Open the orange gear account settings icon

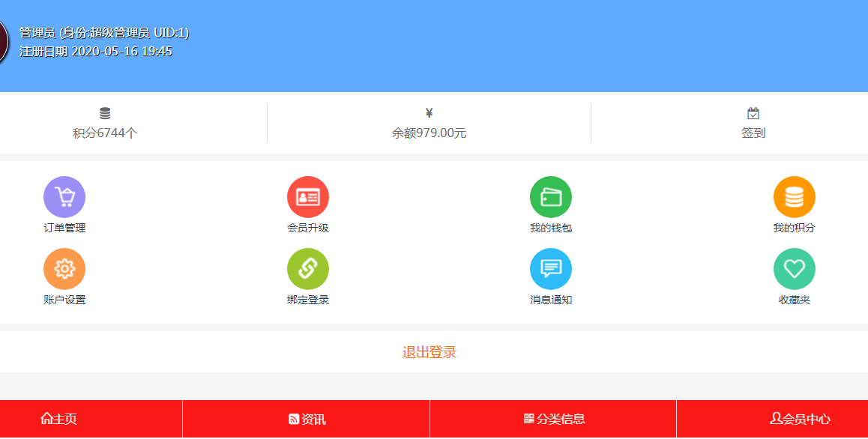coord(64,269)
